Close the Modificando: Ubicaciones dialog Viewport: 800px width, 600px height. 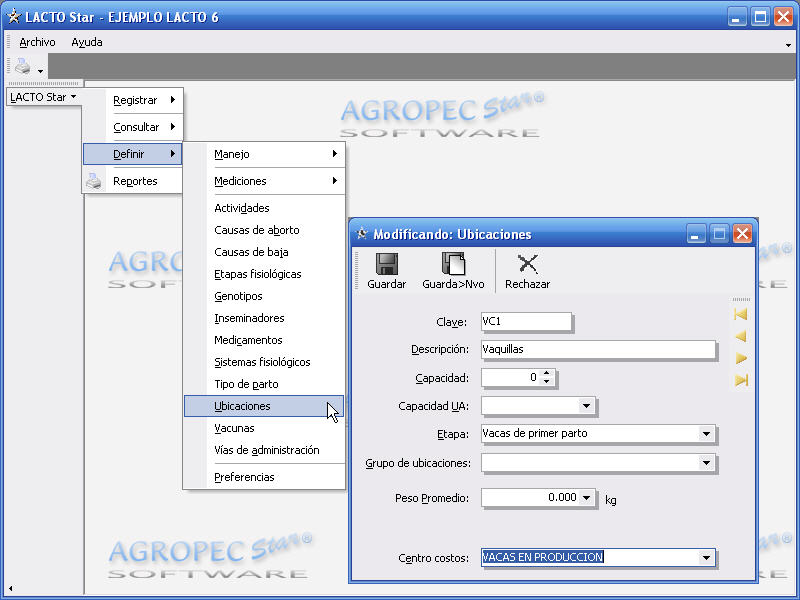pyautogui.click(x=742, y=234)
